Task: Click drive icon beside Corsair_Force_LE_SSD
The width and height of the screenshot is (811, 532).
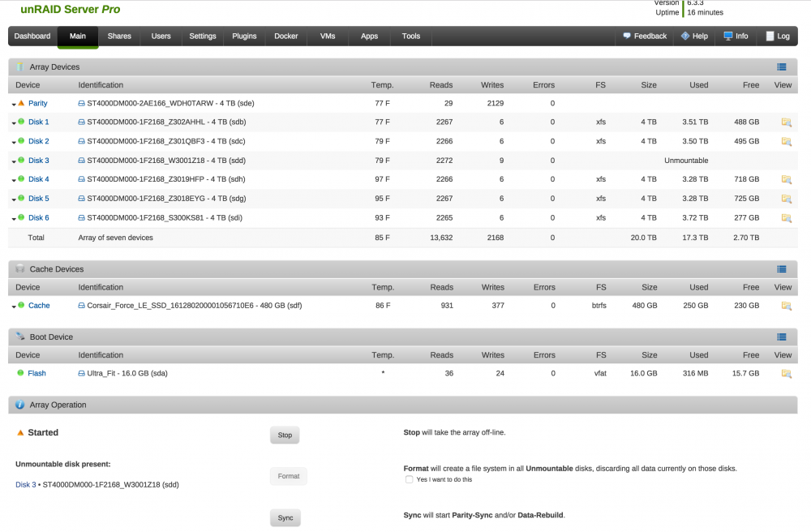Action: [x=81, y=306]
